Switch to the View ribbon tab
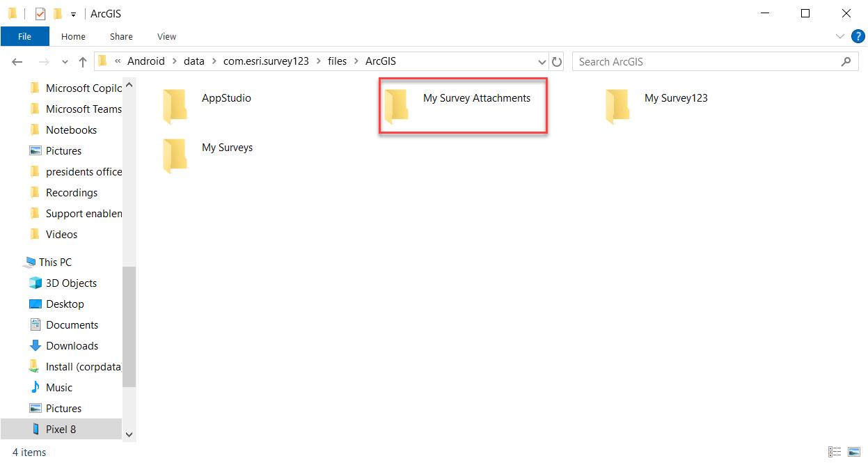The image size is (868, 463). coord(167,37)
